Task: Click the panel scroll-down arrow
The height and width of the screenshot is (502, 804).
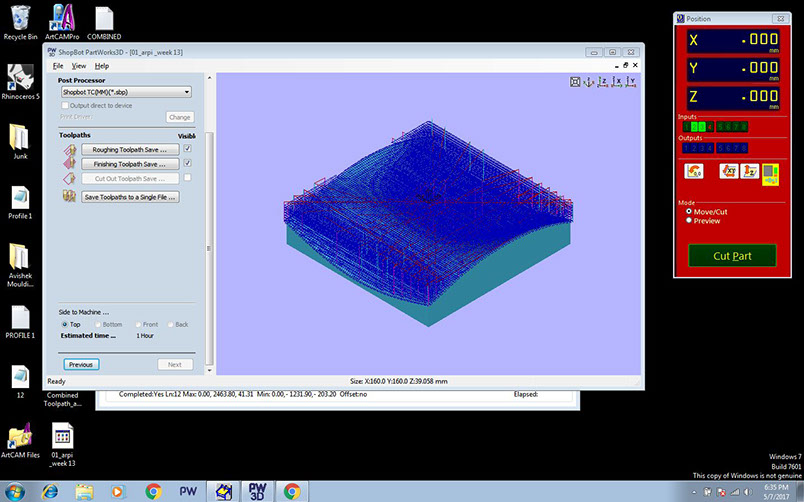Action: pos(209,370)
